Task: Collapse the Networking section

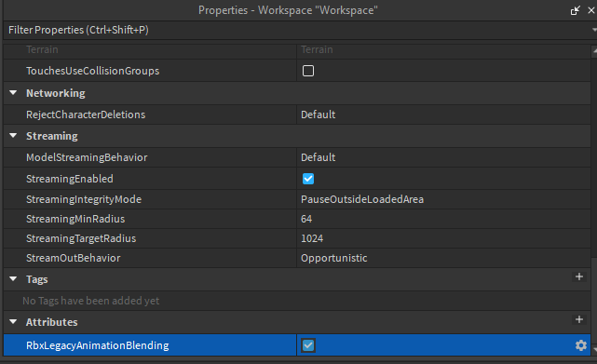Action: point(13,93)
